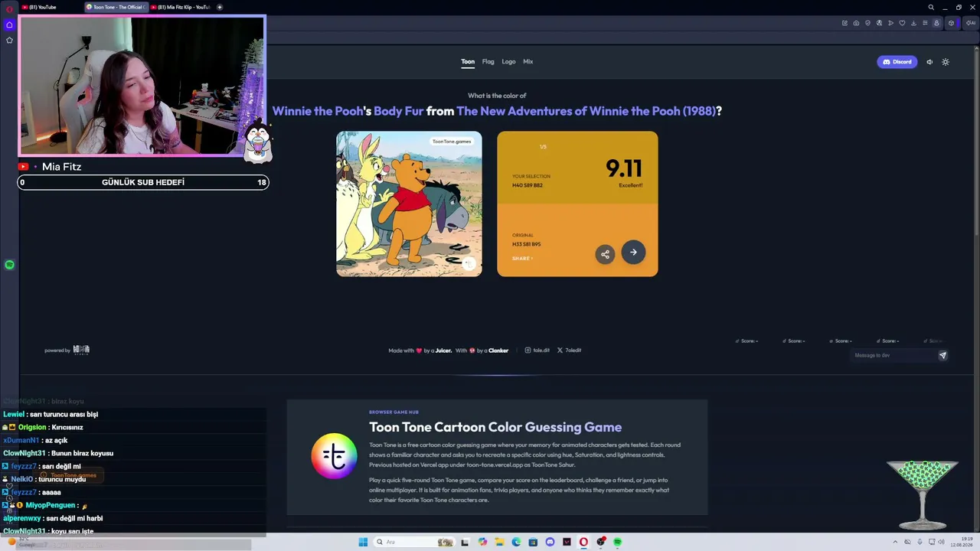The image size is (980, 551).
Task: Open the browser translate globe icon
Action: coord(879,23)
